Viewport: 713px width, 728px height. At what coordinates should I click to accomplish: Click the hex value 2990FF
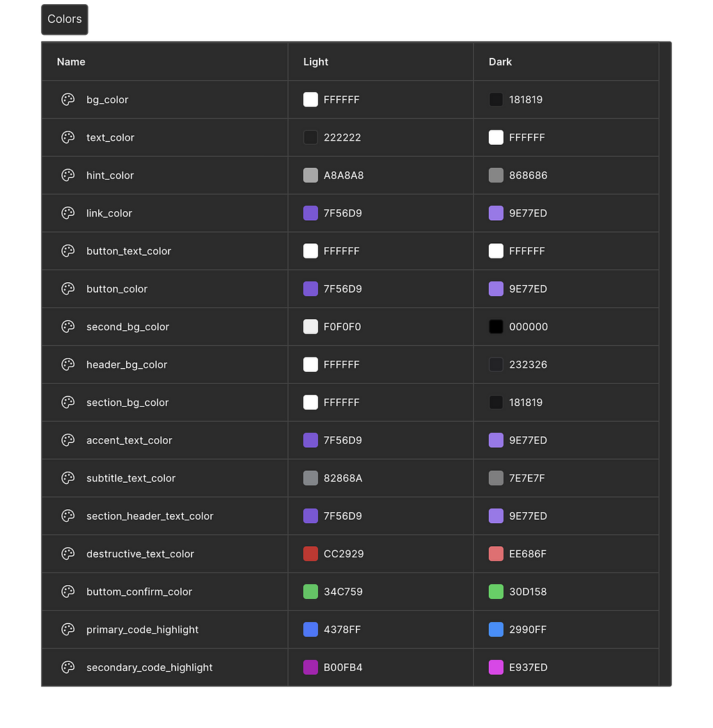528,630
